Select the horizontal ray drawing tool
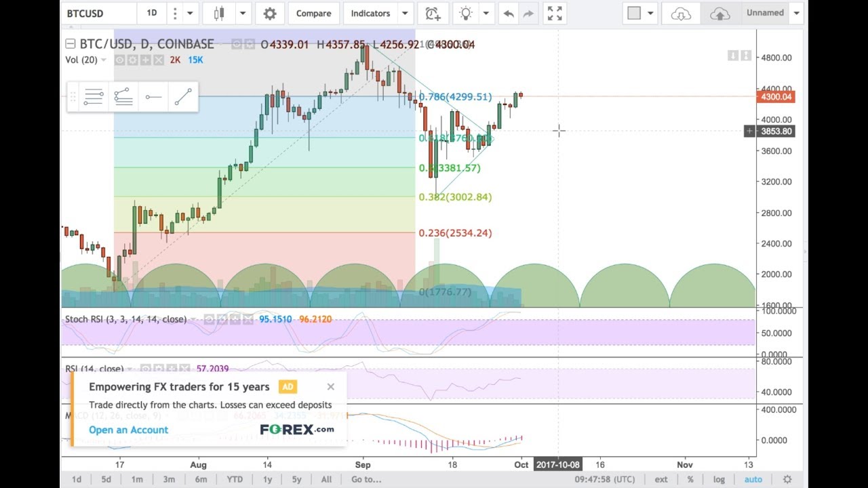 tap(153, 98)
